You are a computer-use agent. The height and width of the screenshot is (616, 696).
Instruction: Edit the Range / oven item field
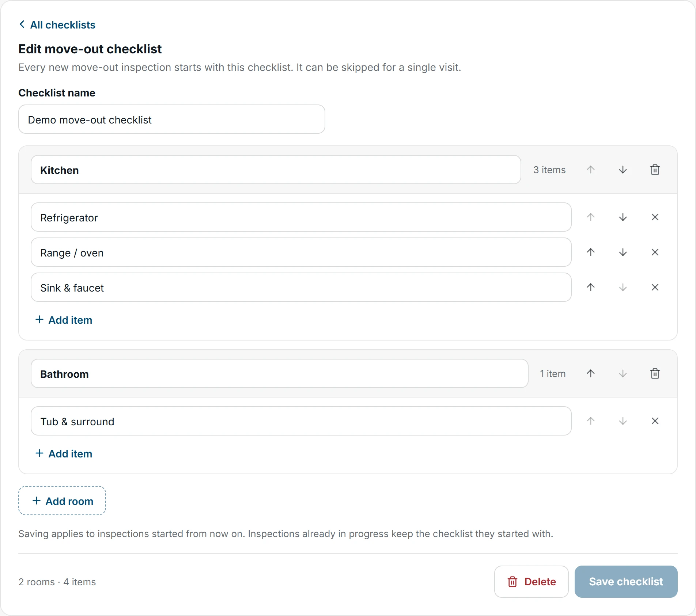coord(301,252)
